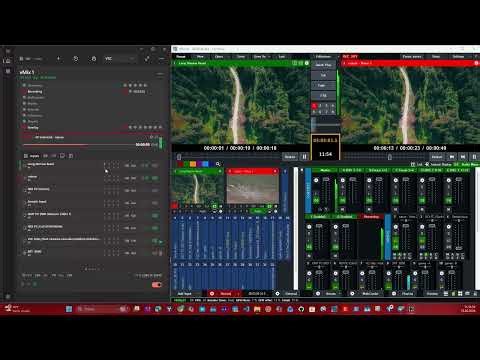This screenshot has height=360, width=480.
Task: Click Last in the vMix top bar
Action: 282,57
